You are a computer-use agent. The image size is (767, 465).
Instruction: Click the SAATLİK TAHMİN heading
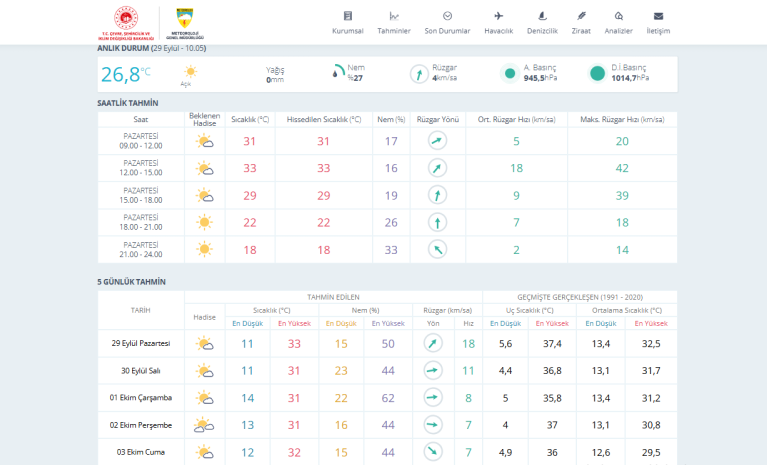point(128,103)
